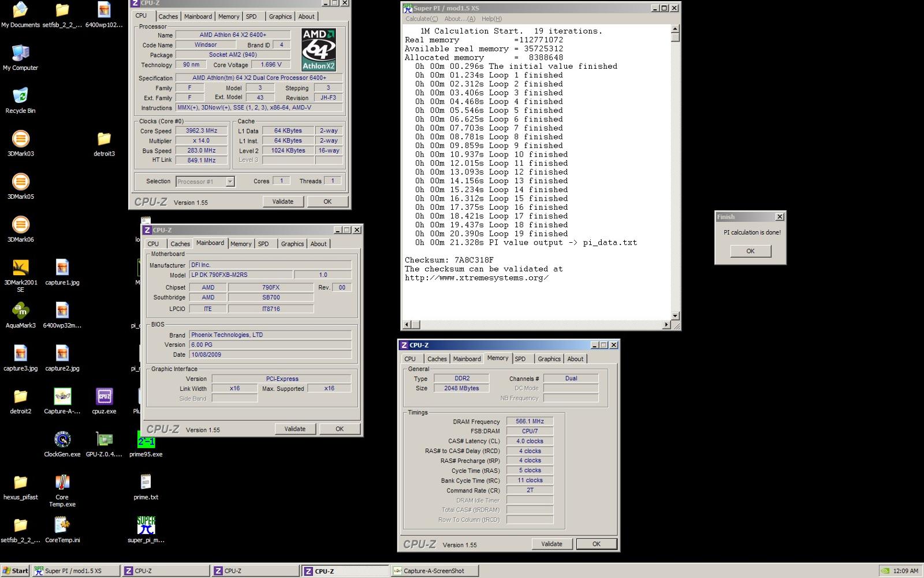Open prime.txt text file icon
This screenshot has width=924, height=578.
146,486
